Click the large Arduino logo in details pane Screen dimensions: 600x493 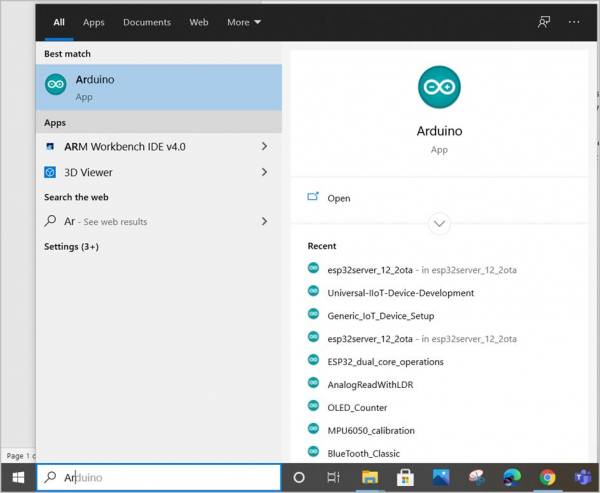[x=439, y=87]
